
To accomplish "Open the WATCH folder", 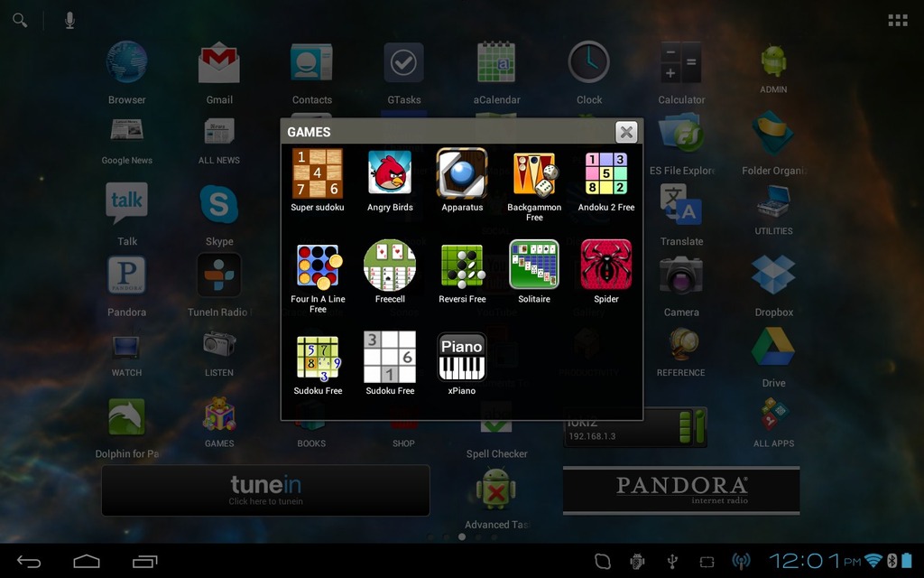I will (126, 347).
